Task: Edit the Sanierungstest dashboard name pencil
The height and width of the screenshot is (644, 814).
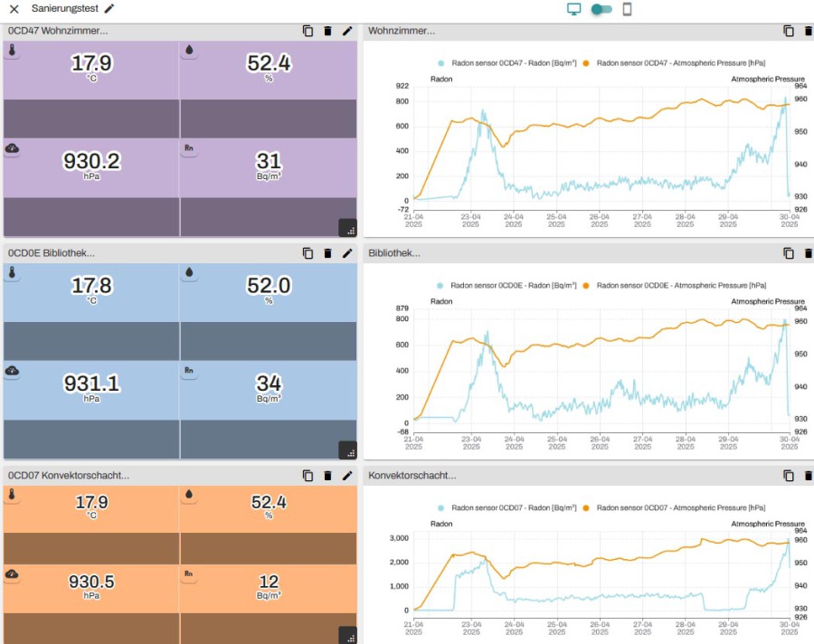Action: coord(109,9)
